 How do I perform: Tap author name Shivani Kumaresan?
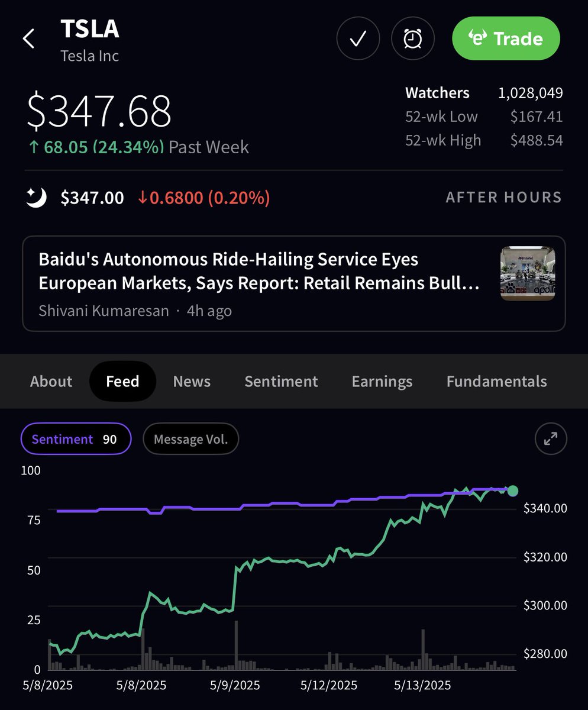(104, 311)
